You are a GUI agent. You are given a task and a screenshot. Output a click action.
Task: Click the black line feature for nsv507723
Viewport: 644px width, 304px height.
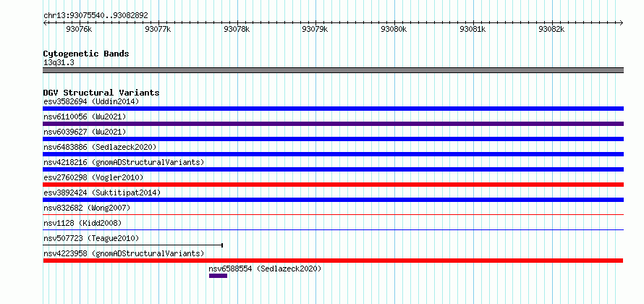pos(132,245)
